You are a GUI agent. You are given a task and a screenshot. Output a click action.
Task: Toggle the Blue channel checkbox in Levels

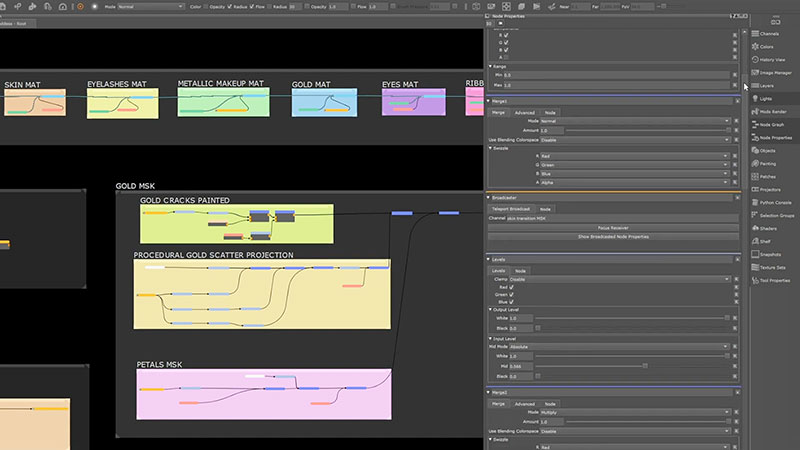click(x=513, y=303)
